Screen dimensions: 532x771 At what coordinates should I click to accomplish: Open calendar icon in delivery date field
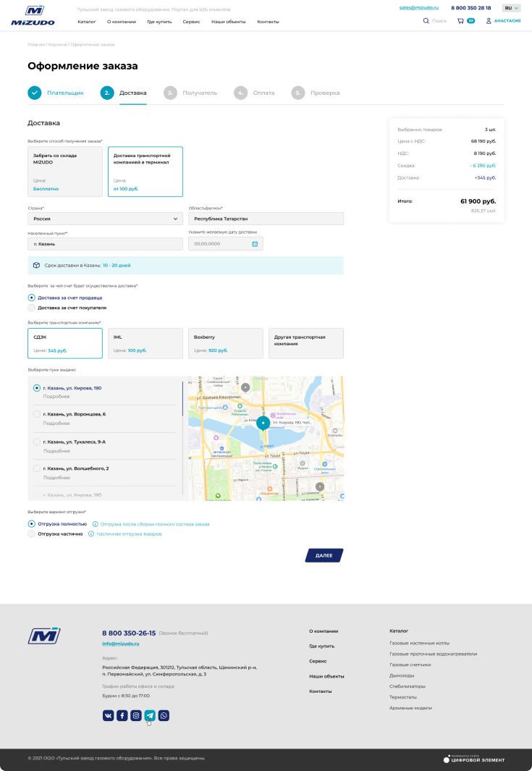pyautogui.click(x=255, y=244)
